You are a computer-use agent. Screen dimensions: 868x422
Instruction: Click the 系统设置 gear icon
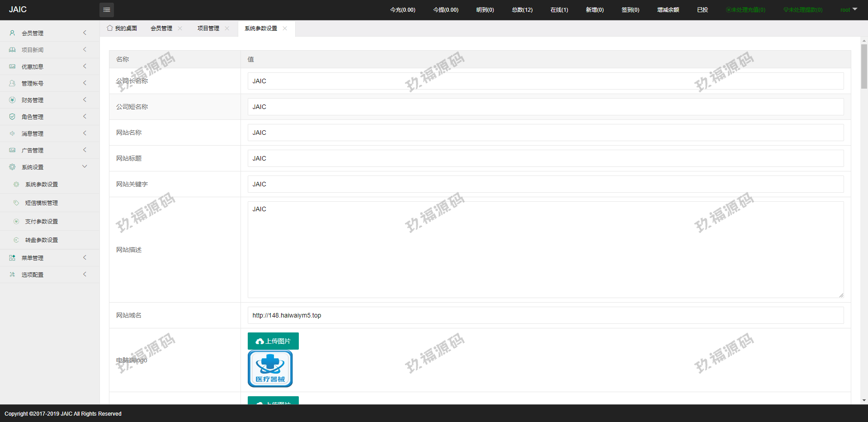click(x=12, y=167)
